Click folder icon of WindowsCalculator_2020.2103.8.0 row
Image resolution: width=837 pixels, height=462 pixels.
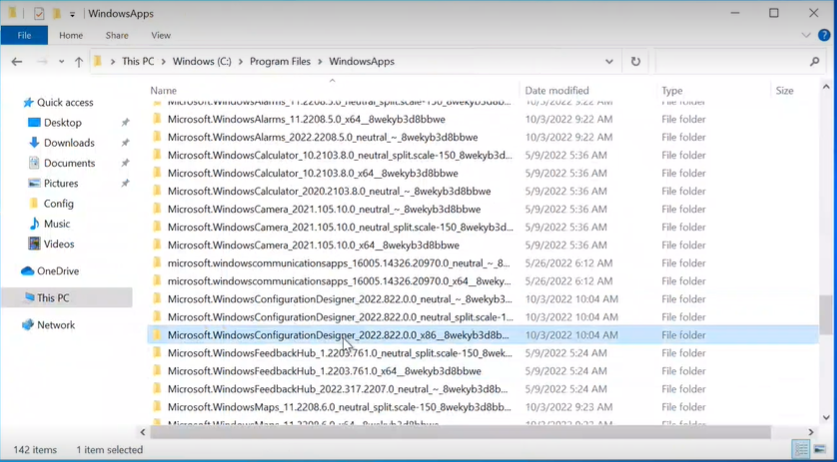point(157,191)
